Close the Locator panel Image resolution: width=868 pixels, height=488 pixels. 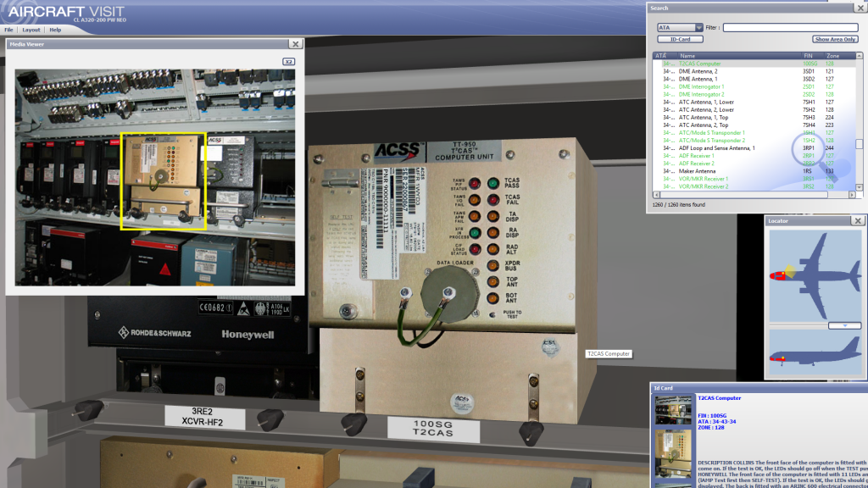click(858, 221)
